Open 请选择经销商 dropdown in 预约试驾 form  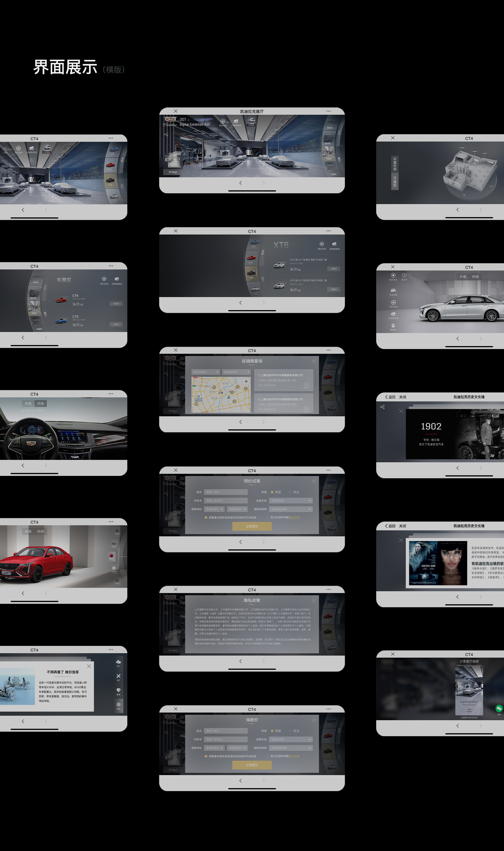291,509
